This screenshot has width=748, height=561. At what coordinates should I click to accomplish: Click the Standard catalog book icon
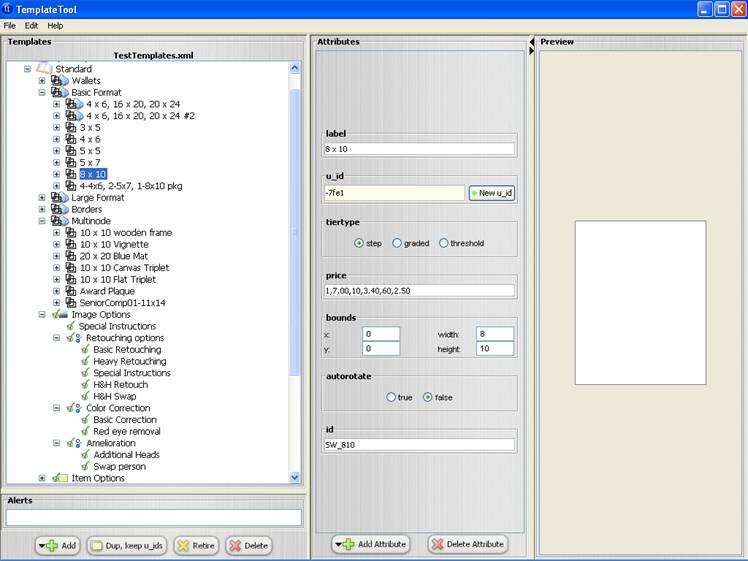pyautogui.click(x=44, y=68)
